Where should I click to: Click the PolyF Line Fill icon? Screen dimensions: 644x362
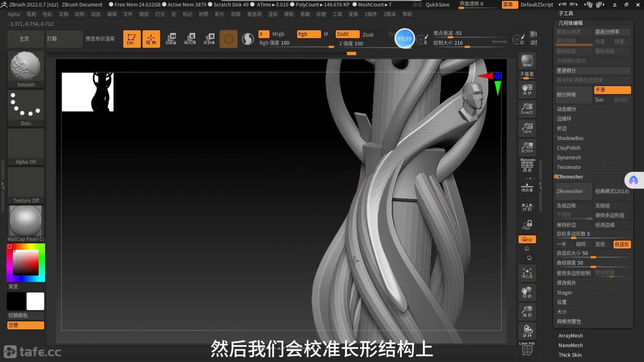pyautogui.click(x=527, y=349)
